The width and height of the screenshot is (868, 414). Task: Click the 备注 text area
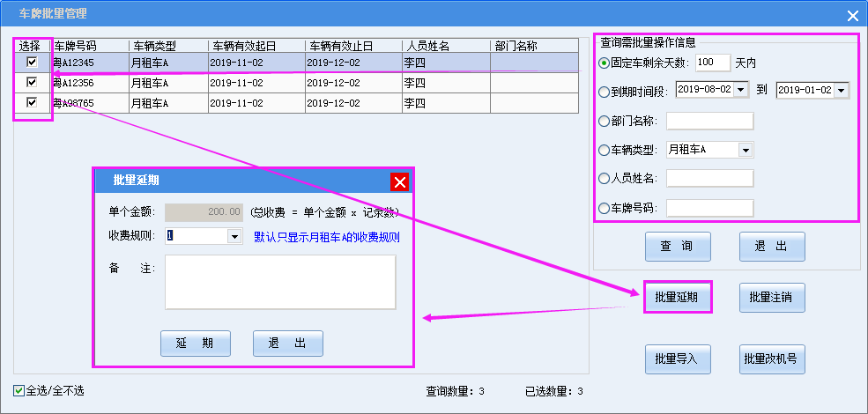tap(280, 282)
